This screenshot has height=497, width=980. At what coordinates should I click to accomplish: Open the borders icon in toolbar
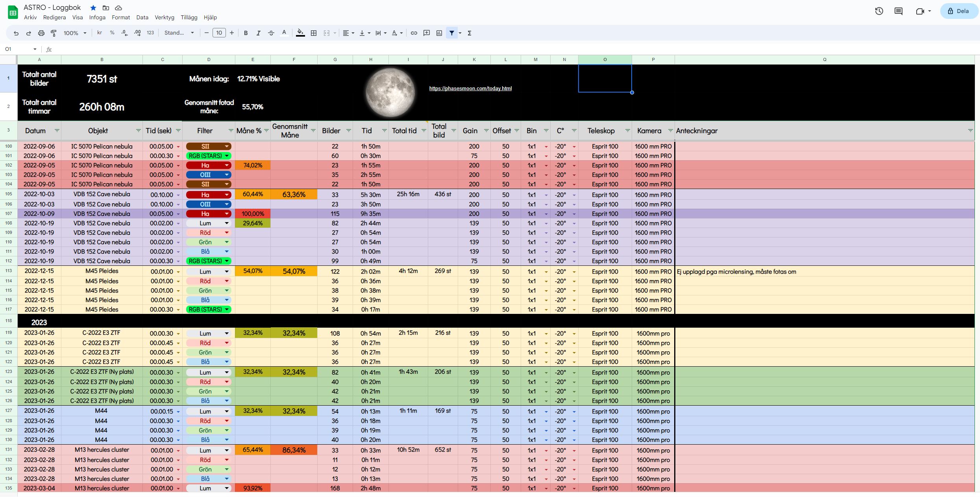click(314, 33)
